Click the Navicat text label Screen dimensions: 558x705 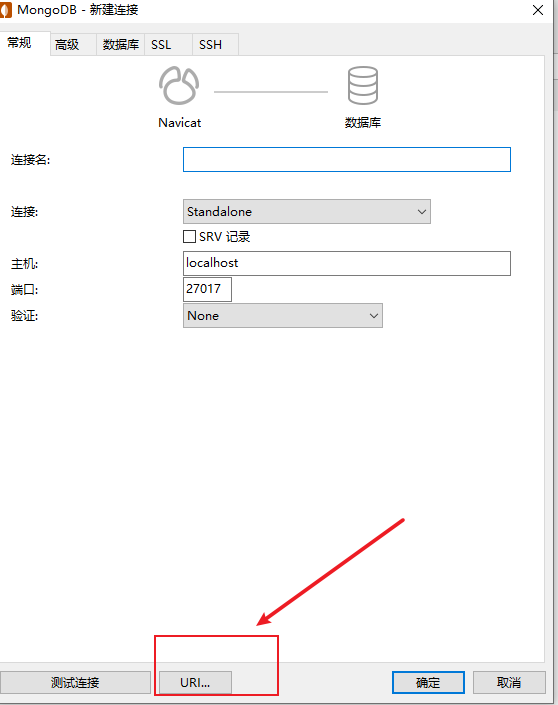(179, 123)
